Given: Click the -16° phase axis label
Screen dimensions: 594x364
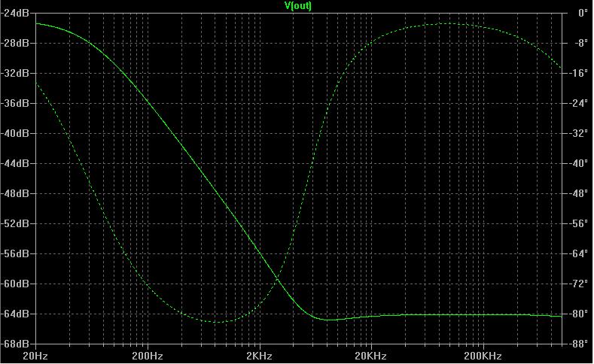Looking at the screenshot, I should tap(577, 73).
